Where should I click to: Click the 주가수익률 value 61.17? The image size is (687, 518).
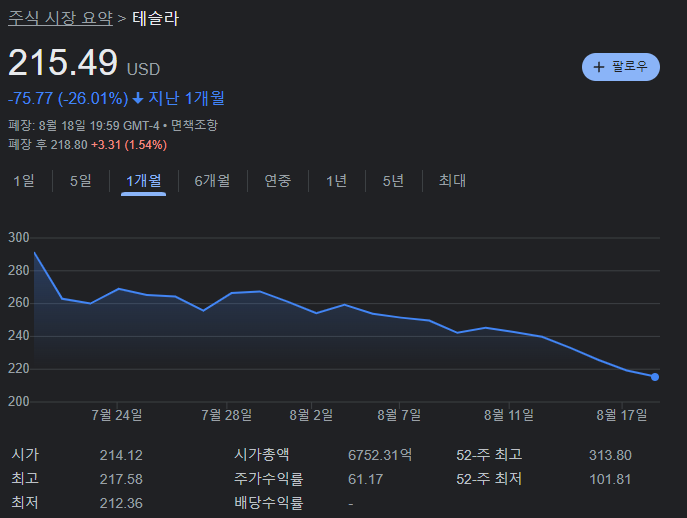(365, 479)
